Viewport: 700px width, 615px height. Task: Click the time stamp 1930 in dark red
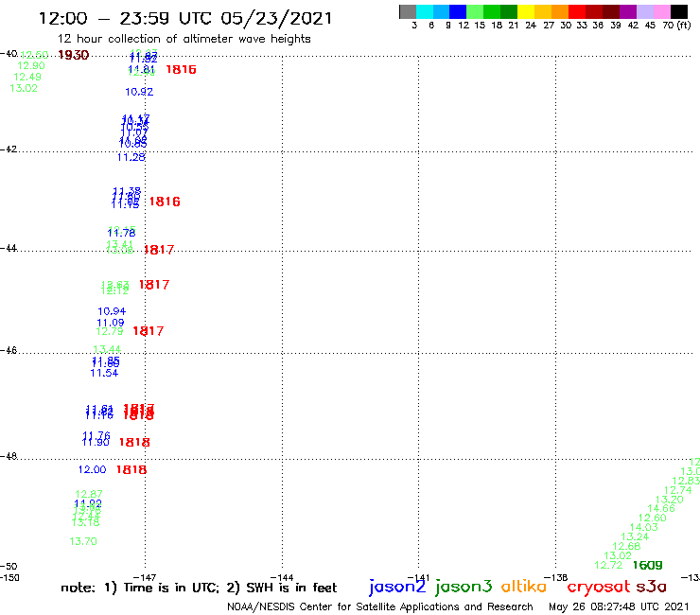tap(74, 55)
